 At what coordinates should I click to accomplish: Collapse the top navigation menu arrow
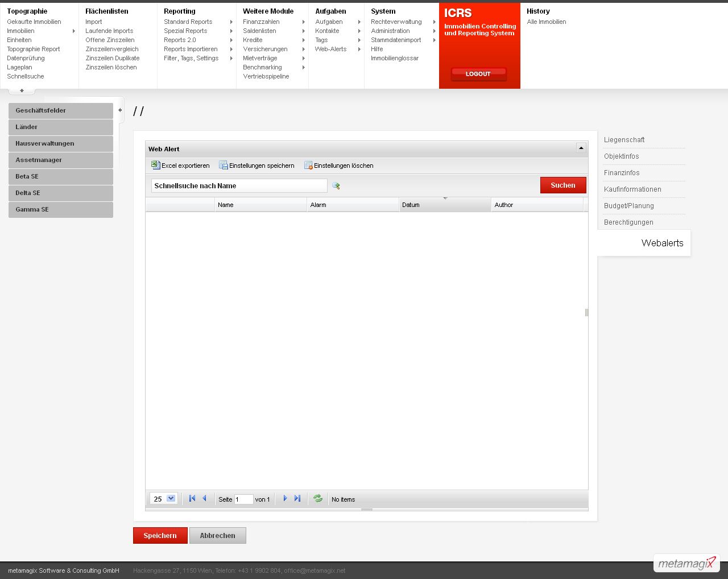point(22,90)
